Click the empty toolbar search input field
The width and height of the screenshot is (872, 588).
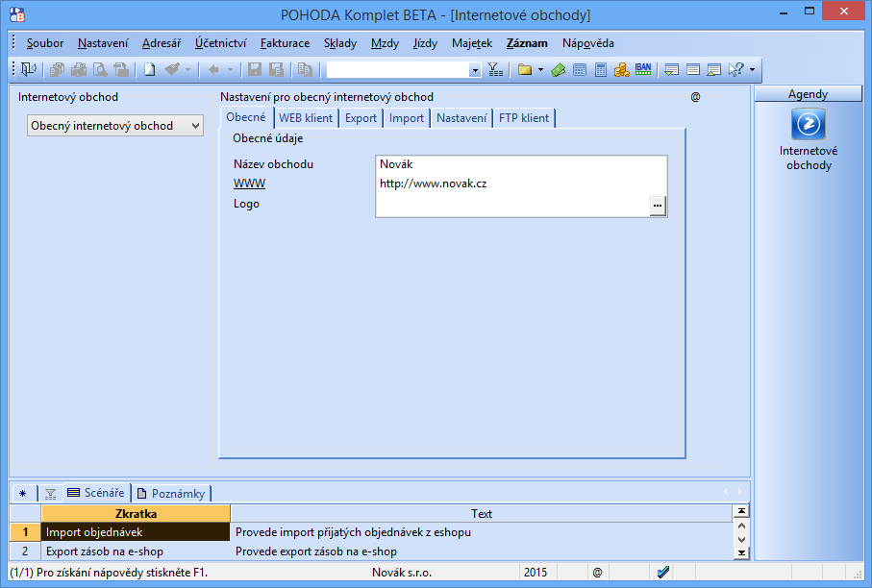pyautogui.click(x=398, y=70)
